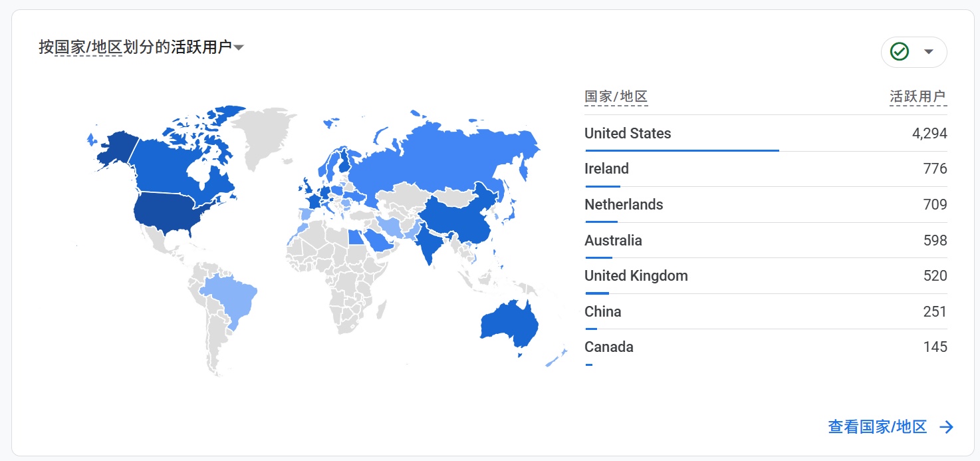Screen dimensions: 980x461
Task: Select the United States row in the table
Action: click(x=766, y=134)
